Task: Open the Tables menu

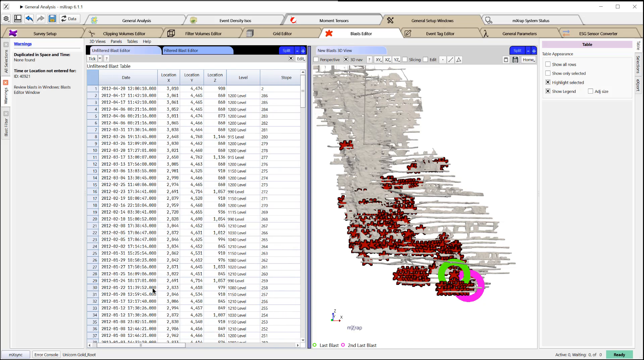Action: pos(132,42)
